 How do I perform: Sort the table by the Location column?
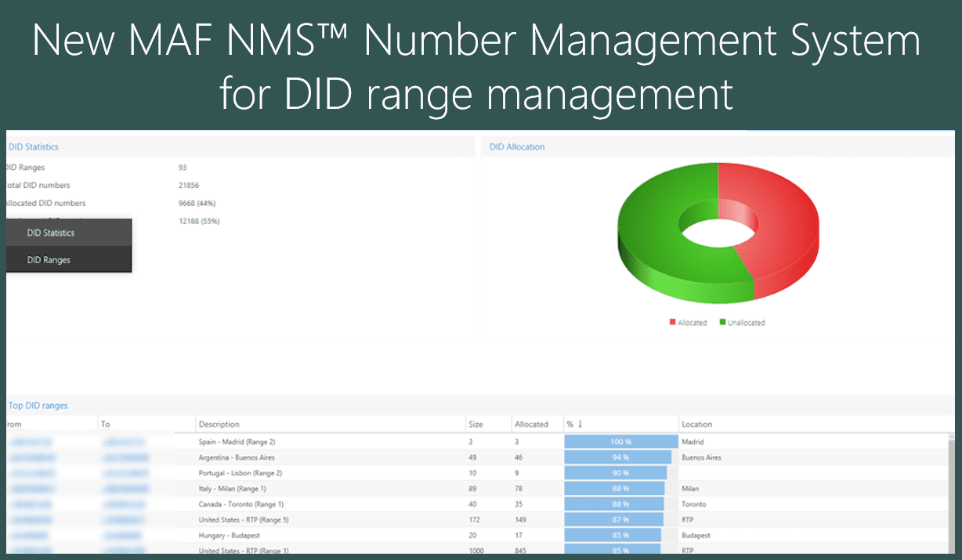696,424
